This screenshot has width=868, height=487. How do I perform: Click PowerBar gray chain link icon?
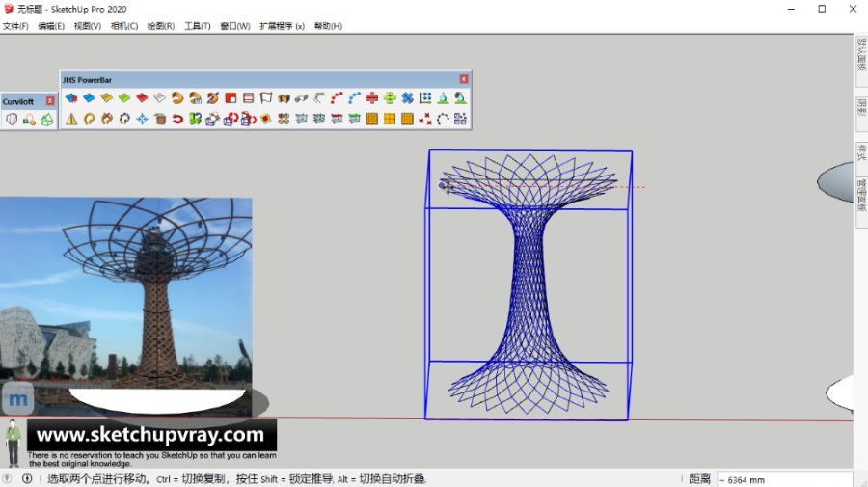(x=301, y=98)
